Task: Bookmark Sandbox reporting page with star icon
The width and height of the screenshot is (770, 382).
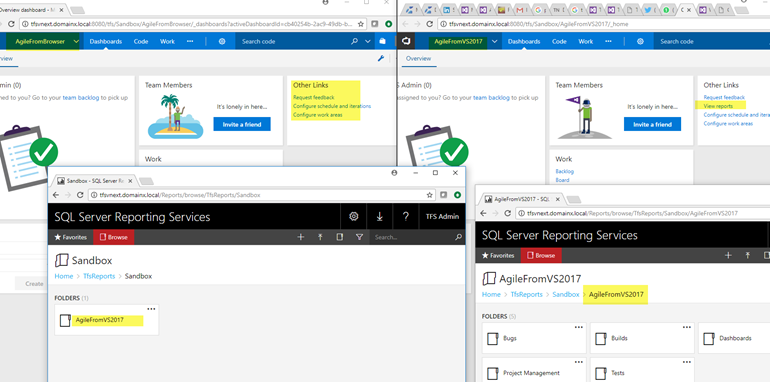Action: (x=430, y=195)
